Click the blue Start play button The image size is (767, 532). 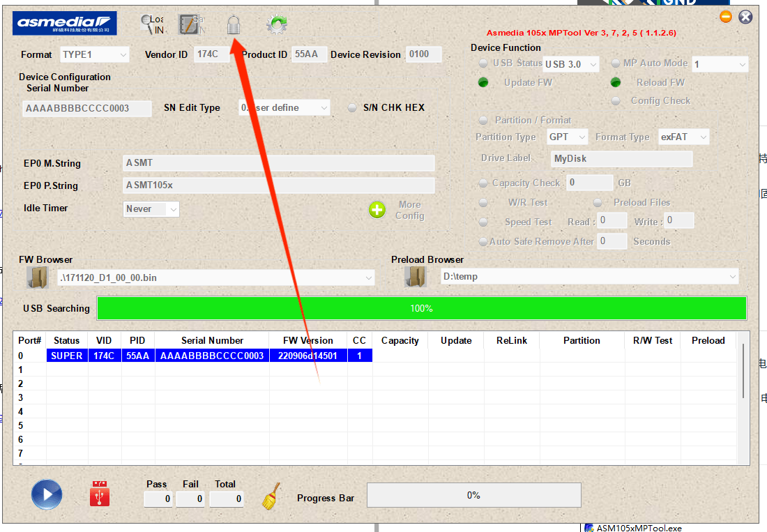pyautogui.click(x=47, y=494)
